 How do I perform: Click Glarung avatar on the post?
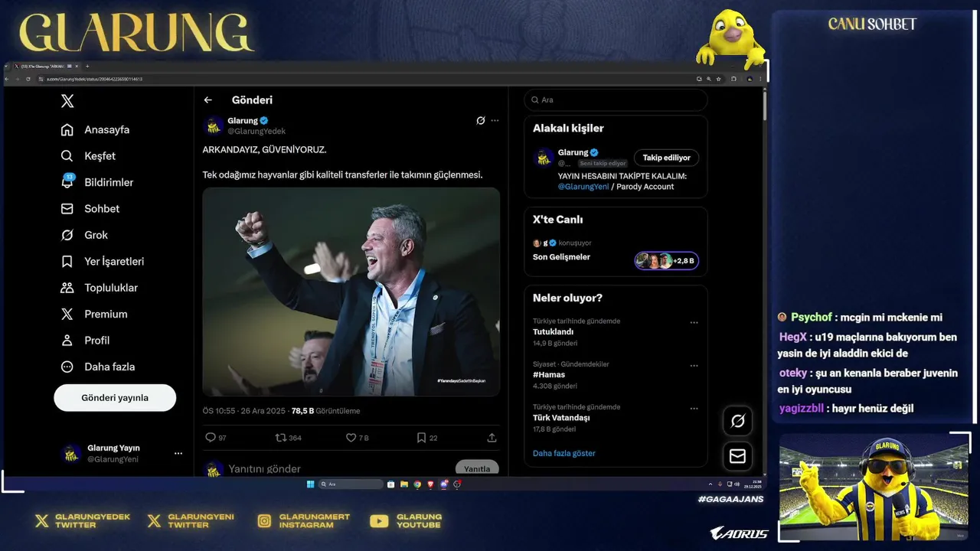pyautogui.click(x=214, y=126)
